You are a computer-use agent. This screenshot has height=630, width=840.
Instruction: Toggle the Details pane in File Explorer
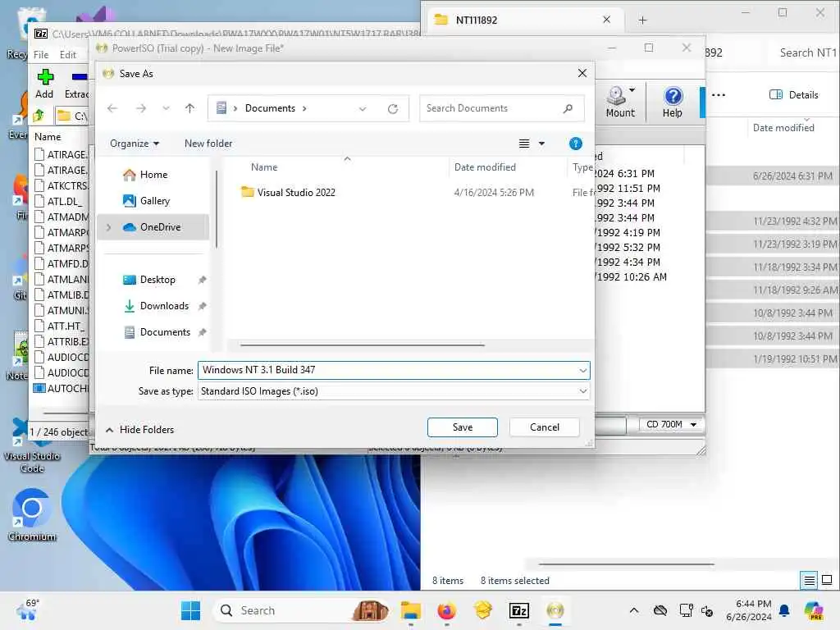click(793, 95)
